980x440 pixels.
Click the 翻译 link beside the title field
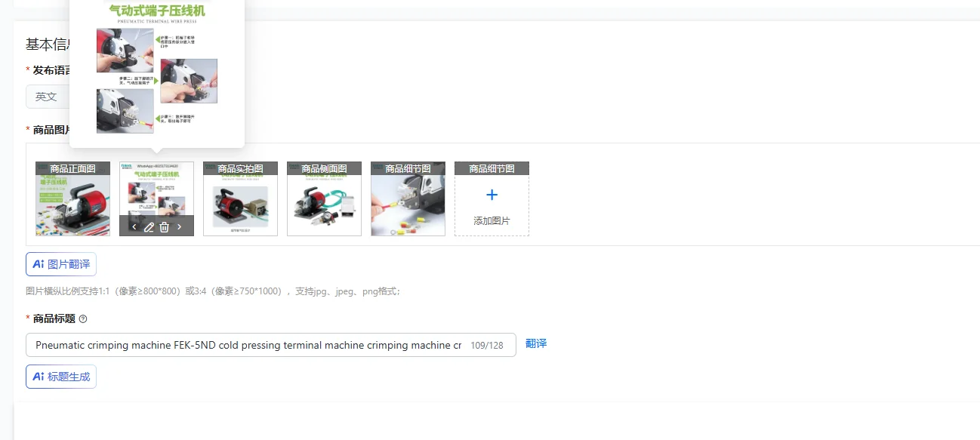tap(536, 344)
